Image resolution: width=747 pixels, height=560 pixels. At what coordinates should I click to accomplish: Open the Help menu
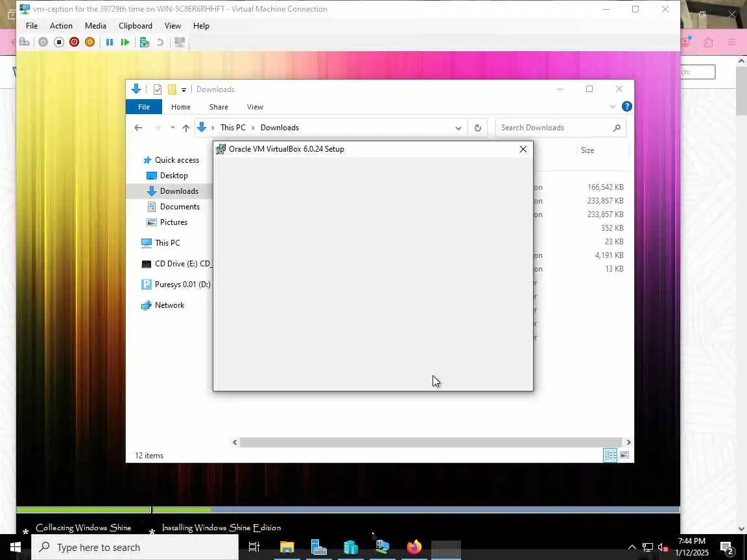201,26
